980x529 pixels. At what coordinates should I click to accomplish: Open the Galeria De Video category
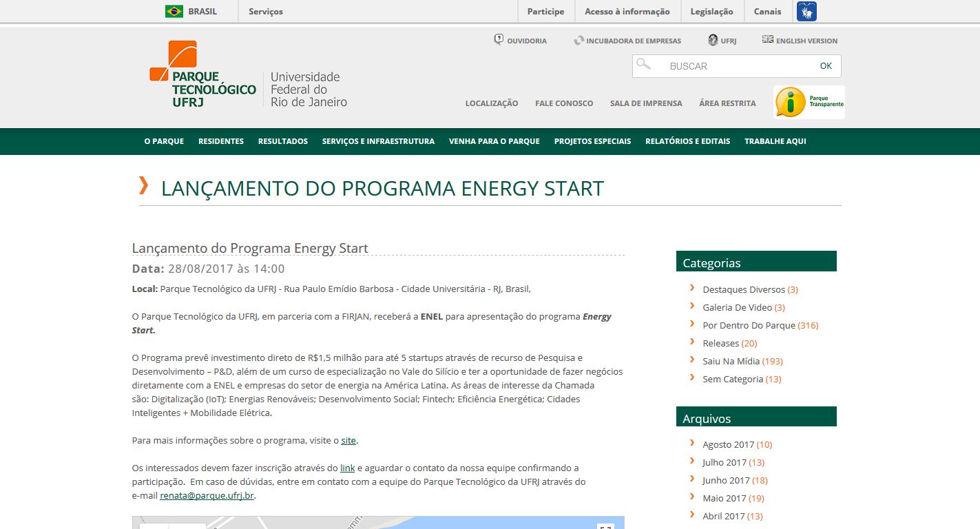pos(737,307)
